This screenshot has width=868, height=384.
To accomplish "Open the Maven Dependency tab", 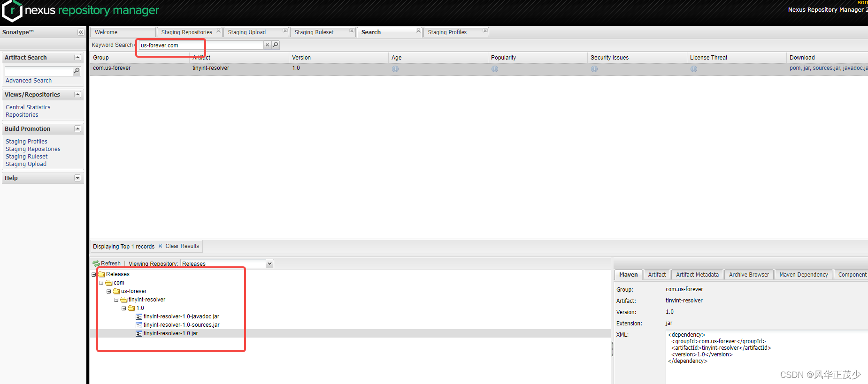I will tap(804, 275).
